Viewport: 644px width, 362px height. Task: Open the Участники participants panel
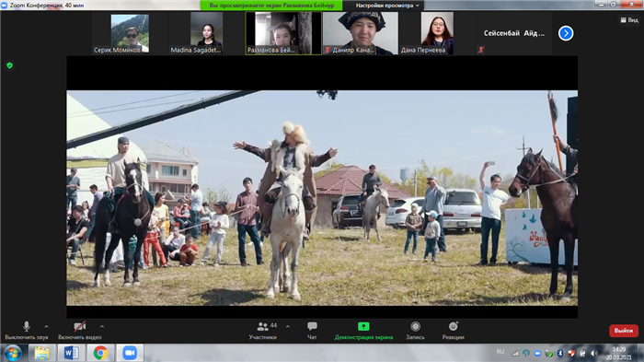click(263, 331)
